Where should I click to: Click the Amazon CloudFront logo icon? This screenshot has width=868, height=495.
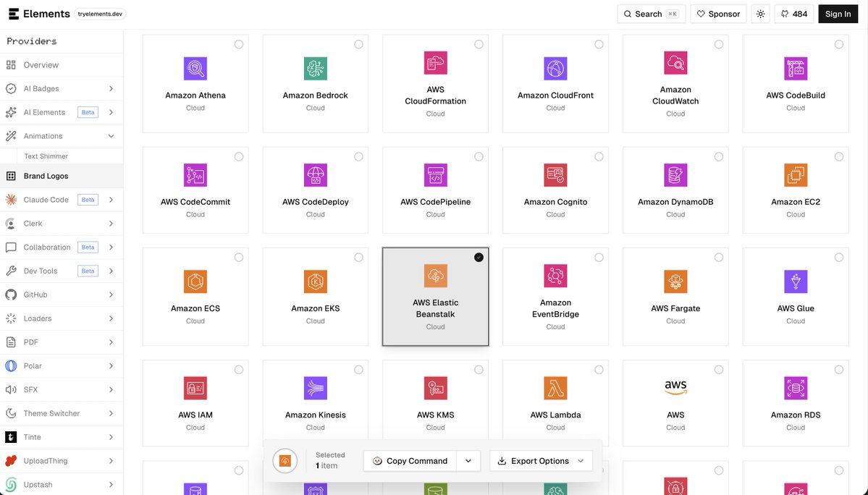click(x=555, y=69)
